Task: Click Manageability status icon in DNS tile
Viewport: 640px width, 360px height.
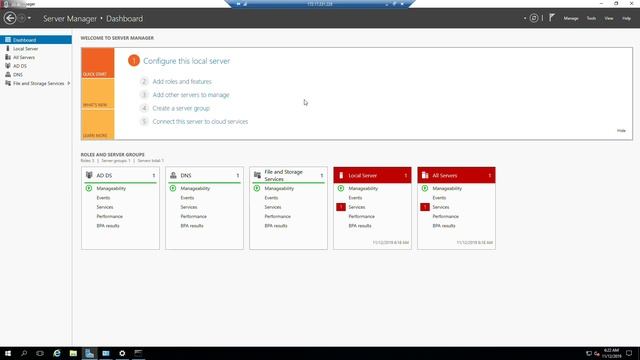Action: click(173, 188)
